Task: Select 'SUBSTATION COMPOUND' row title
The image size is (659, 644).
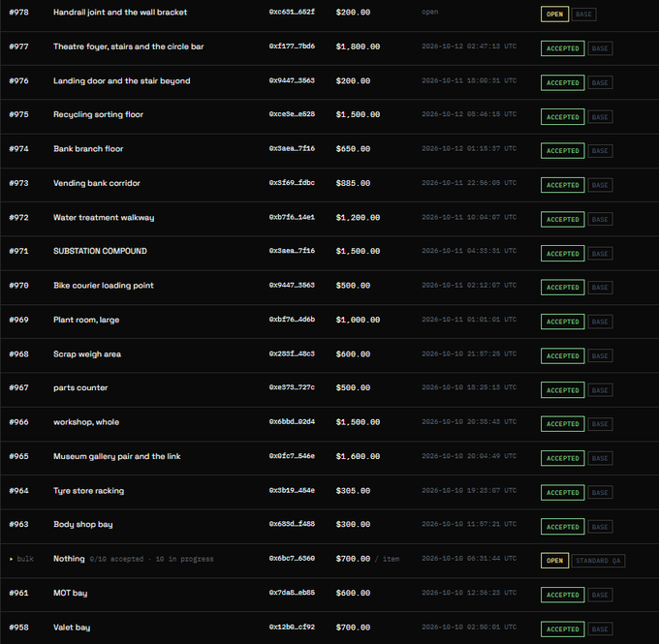Action: [100, 251]
